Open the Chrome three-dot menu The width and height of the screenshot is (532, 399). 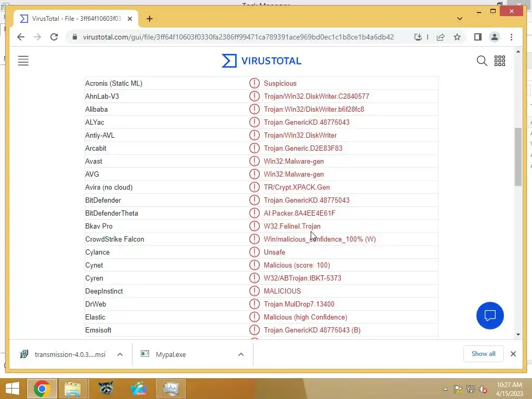coord(511,37)
